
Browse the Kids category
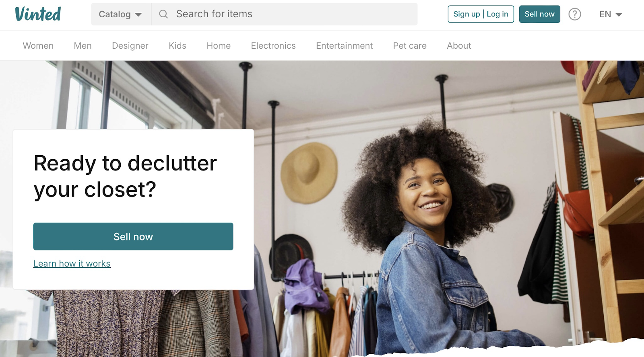[x=178, y=46]
